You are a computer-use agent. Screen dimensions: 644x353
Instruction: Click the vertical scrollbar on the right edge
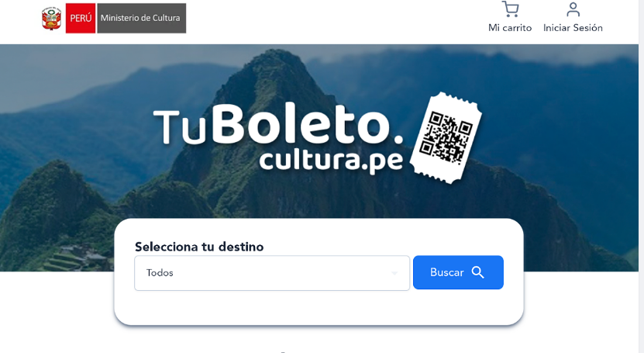641,177
